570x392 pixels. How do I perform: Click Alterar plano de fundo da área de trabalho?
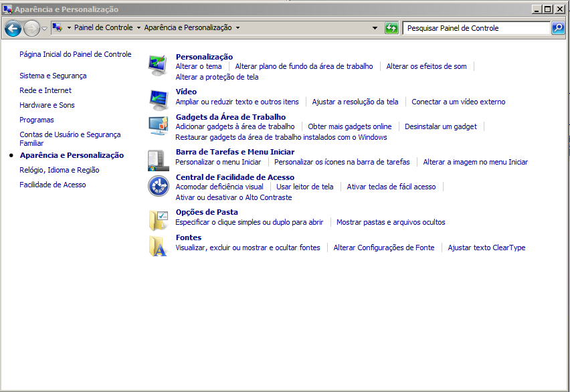[x=304, y=66]
